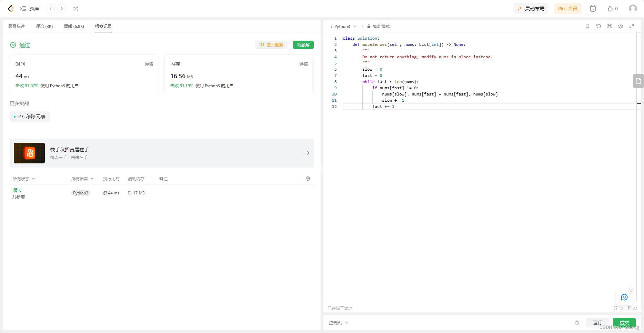Click the 44 ms runtime in submission row
644x333 pixels.
(x=111, y=193)
